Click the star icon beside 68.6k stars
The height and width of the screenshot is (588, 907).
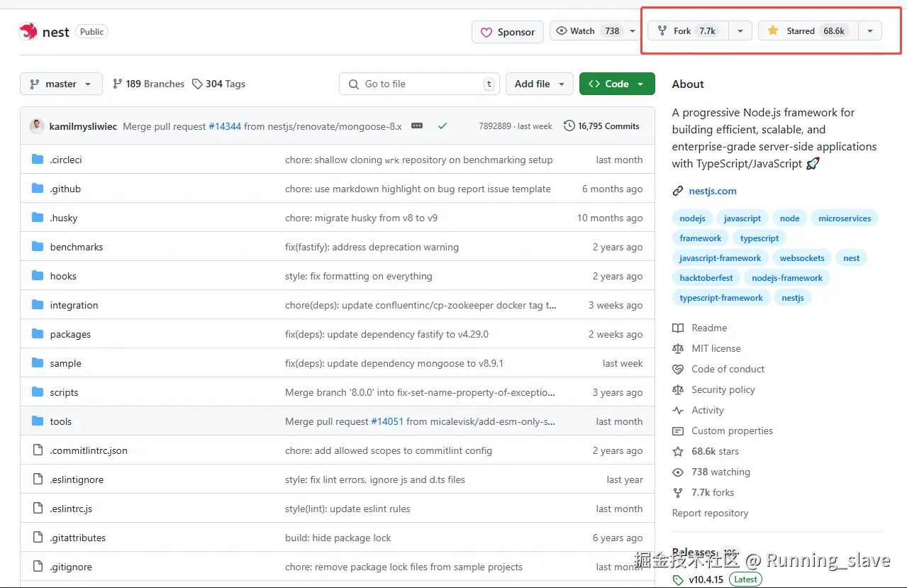pyautogui.click(x=678, y=451)
